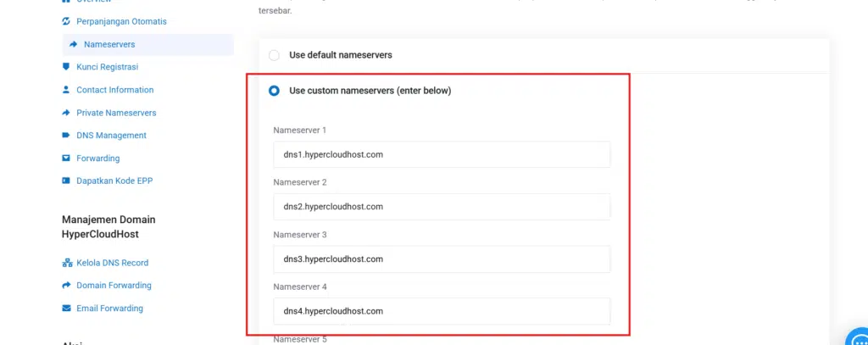Screen dimensions: 868x345
Task: Open the Kelola DNS Record link
Action: [113, 263]
